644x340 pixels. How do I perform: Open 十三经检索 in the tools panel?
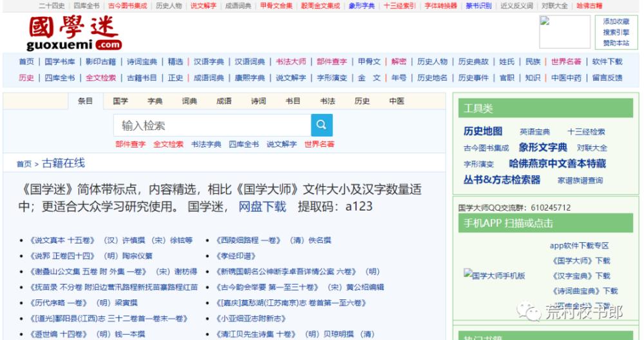coord(586,132)
